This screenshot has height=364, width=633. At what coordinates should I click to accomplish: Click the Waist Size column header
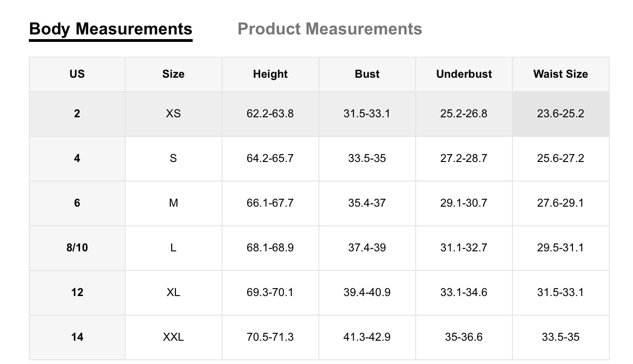(560, 74)
